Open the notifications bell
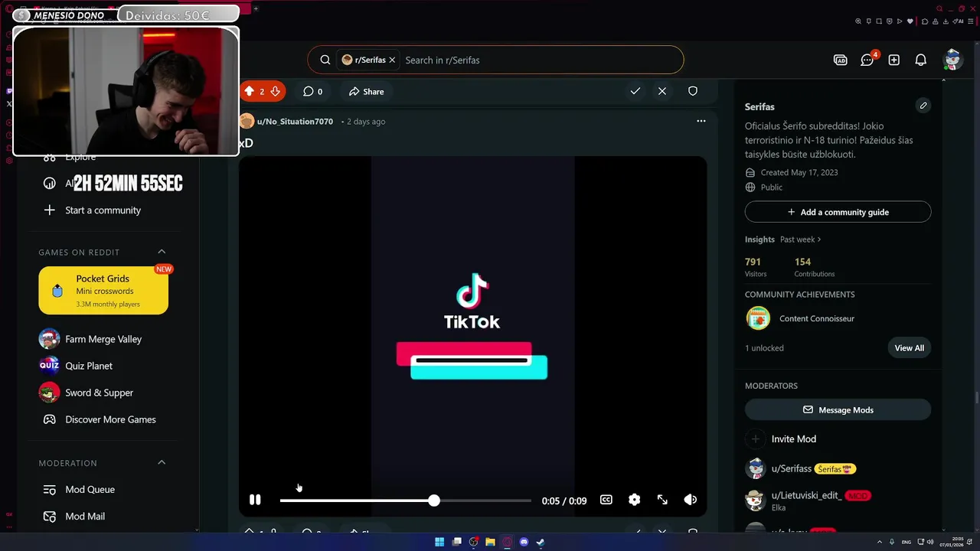The width and height of the screenshot is (980, 551). [921, 60]
